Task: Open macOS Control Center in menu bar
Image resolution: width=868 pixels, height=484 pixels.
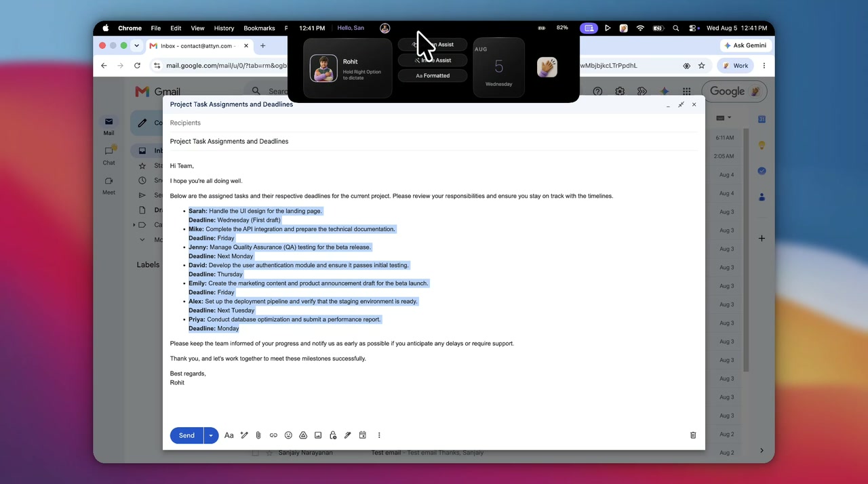Action: [x=693, y=28]
